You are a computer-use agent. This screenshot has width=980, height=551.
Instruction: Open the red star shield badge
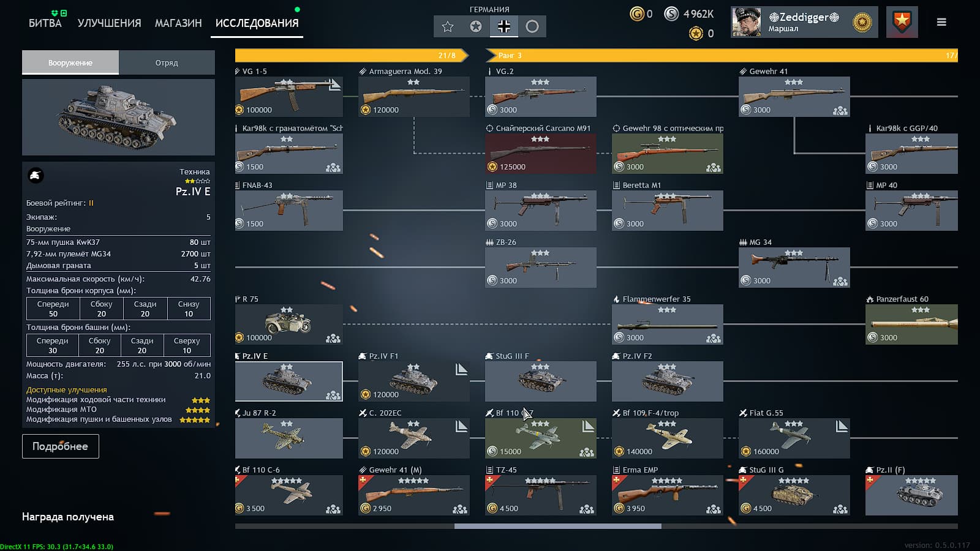tap(902, 22)
